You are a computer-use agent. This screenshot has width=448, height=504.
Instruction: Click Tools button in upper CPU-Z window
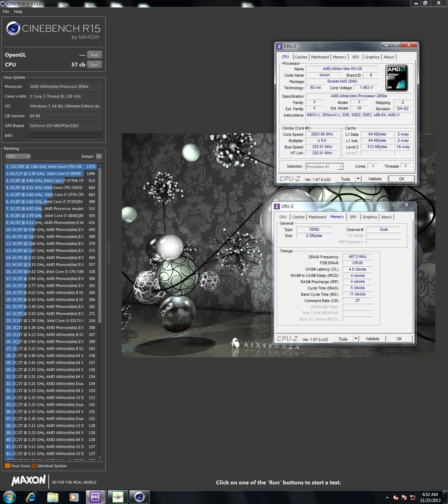click(345, 179)
